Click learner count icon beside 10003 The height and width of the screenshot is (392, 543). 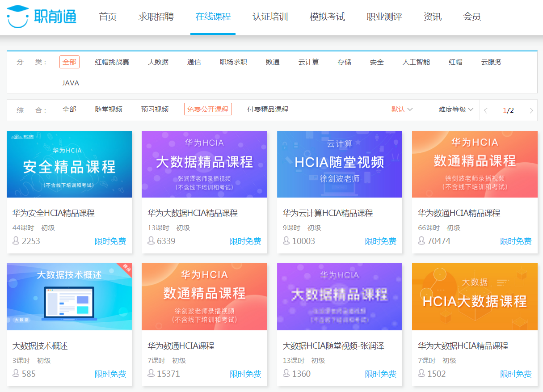tap(286, 241)
